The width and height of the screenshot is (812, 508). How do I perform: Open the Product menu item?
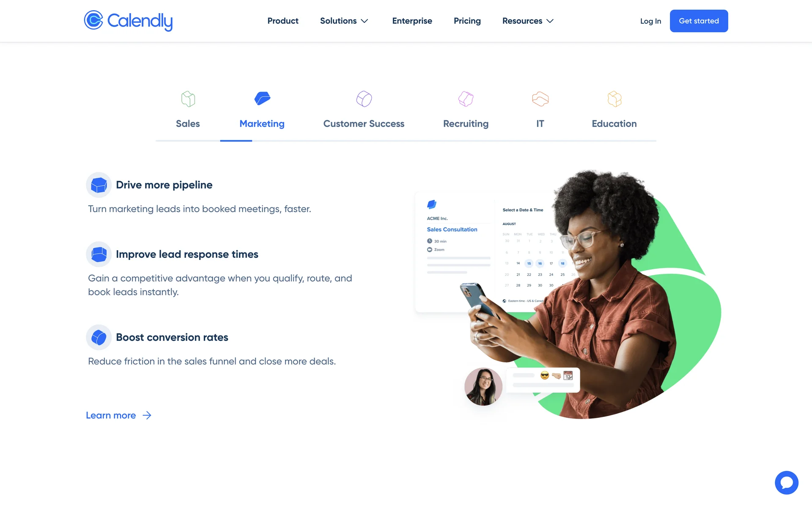pos(283,21)
